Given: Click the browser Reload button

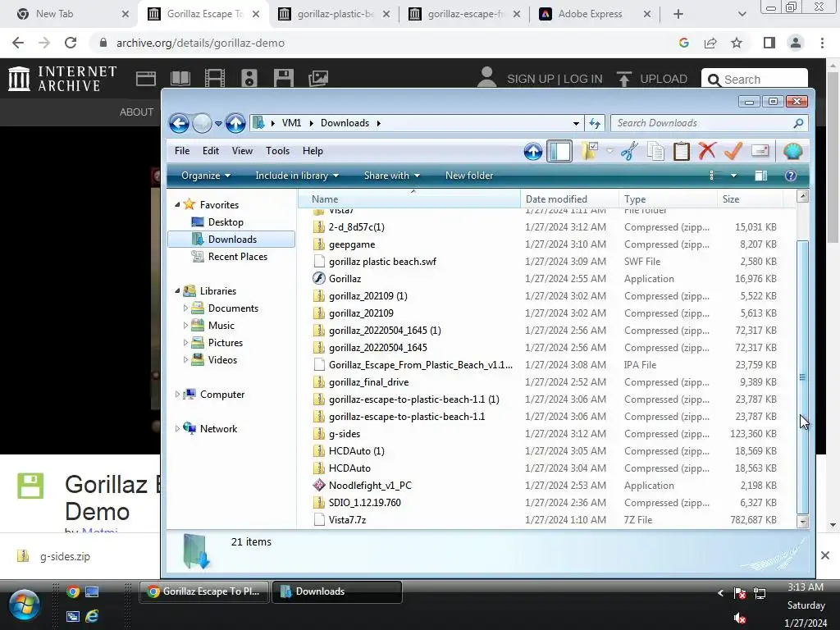Looking at the screenshot, I should [x=71, y=43].
